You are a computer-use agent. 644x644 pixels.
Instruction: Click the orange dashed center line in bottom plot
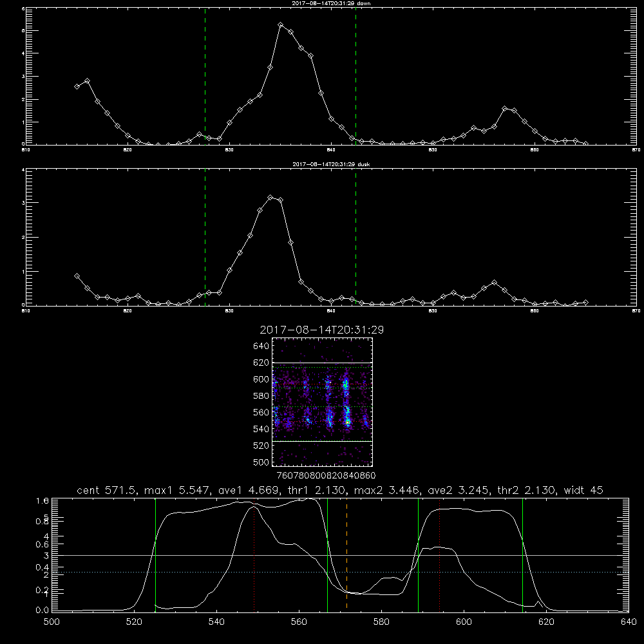(x=346, y=554)
